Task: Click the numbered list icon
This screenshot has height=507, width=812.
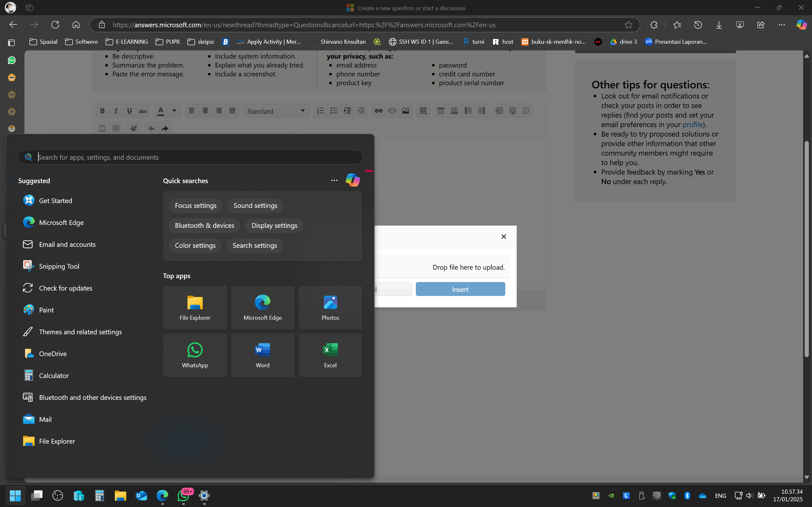Action: (320, 111)
